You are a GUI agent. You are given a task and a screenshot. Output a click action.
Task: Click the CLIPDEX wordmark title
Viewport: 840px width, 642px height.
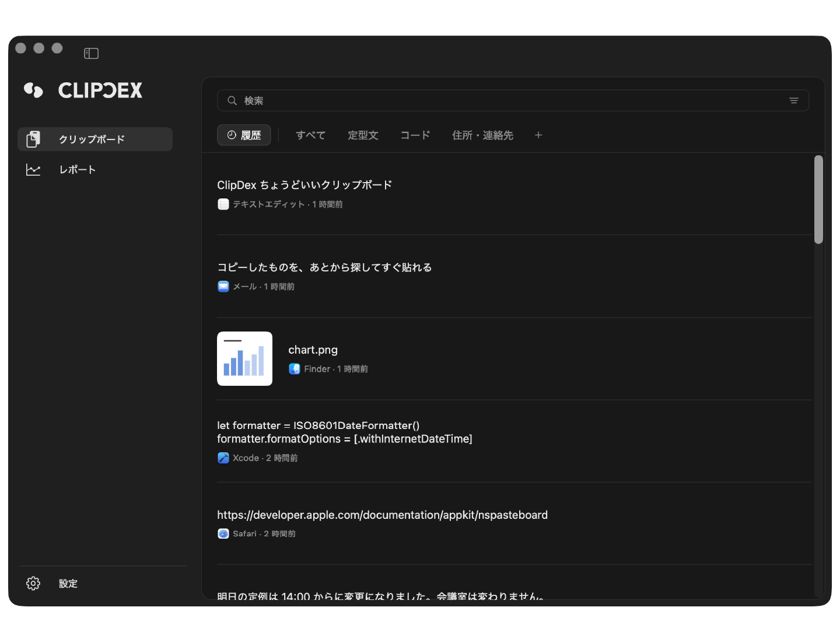click(x=100, y=90)
